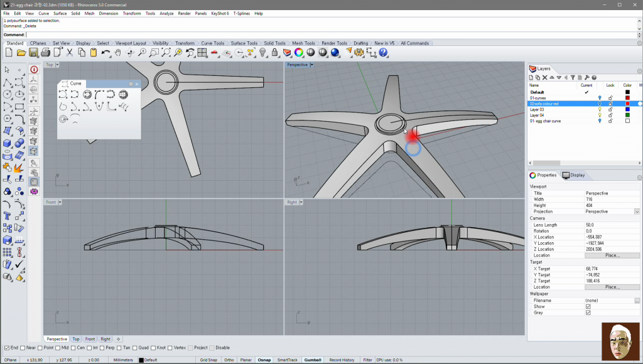
Task: Click the blue Render sphere icon
Action: pyautogui.click(x=335, y=53)
